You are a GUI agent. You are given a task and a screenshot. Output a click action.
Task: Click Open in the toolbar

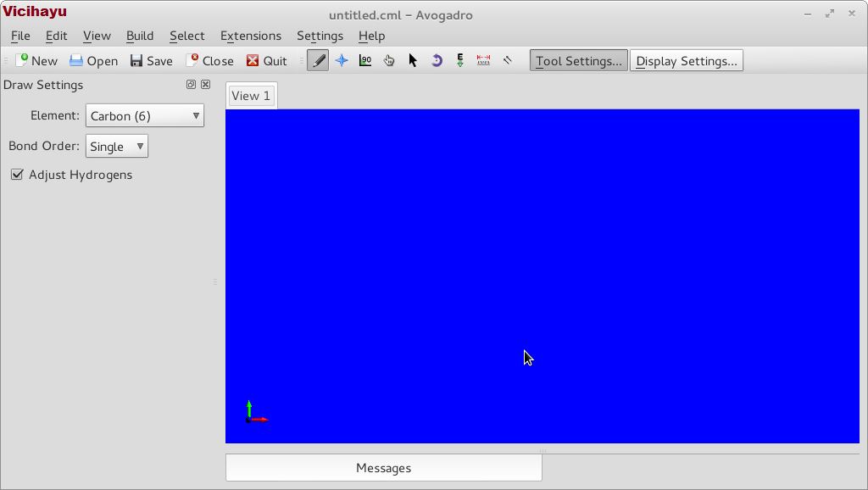tap(93, 61)
